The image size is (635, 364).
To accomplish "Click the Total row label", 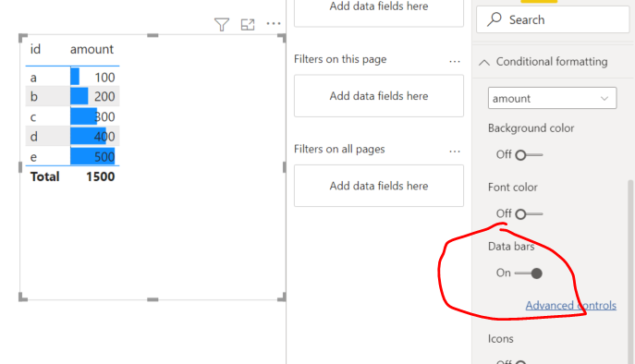I will (44, 176).
